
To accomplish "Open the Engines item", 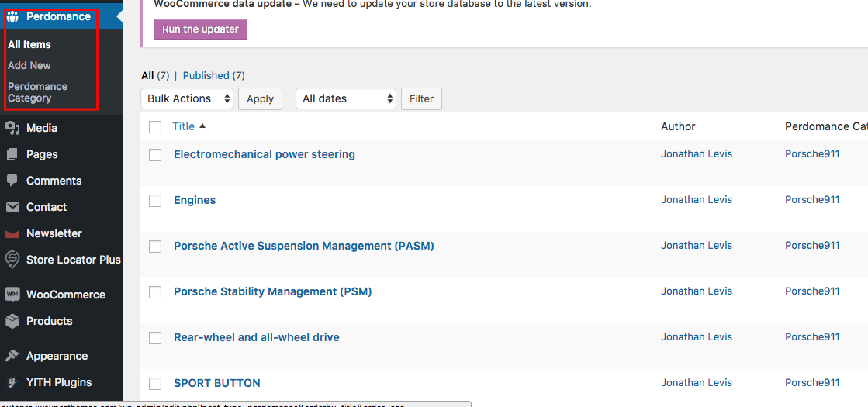I will coord(195,200).
